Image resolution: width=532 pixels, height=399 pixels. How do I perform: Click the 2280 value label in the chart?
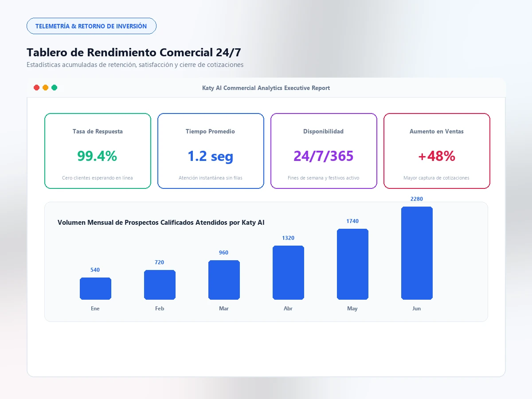point(417,199)
